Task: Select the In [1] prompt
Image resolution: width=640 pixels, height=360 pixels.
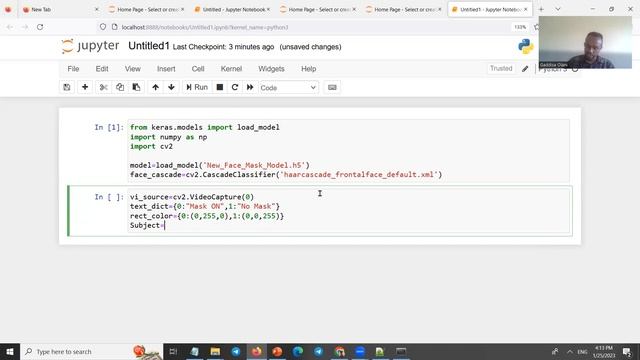Action: click(x=109, y=127)
